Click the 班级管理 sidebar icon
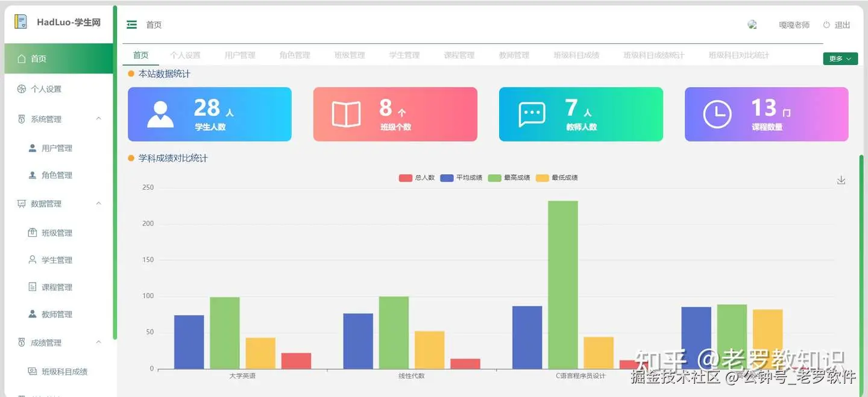 click(x=33, y=233)
